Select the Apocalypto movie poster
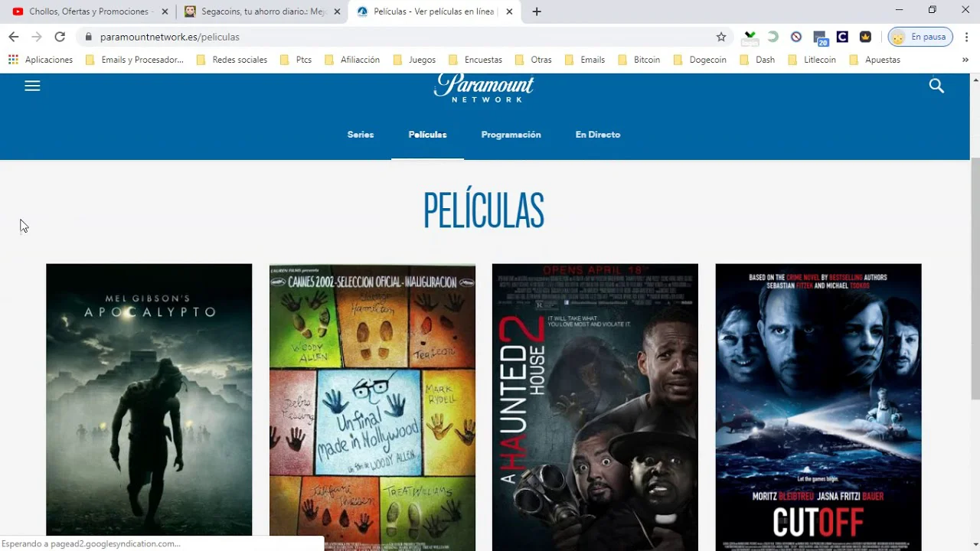 pyautogui.click(x=149, y=399)
